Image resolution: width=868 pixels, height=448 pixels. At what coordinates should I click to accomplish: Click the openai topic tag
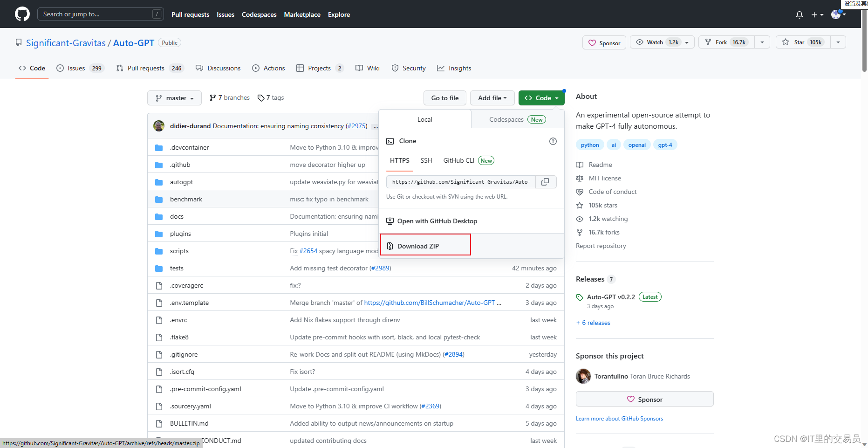click(x=637, y=145)
